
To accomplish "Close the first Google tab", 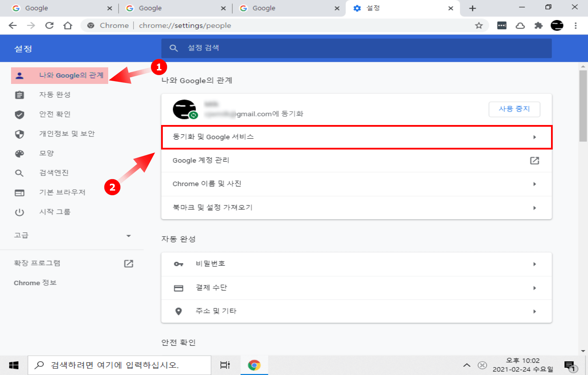I will point(110,8).
